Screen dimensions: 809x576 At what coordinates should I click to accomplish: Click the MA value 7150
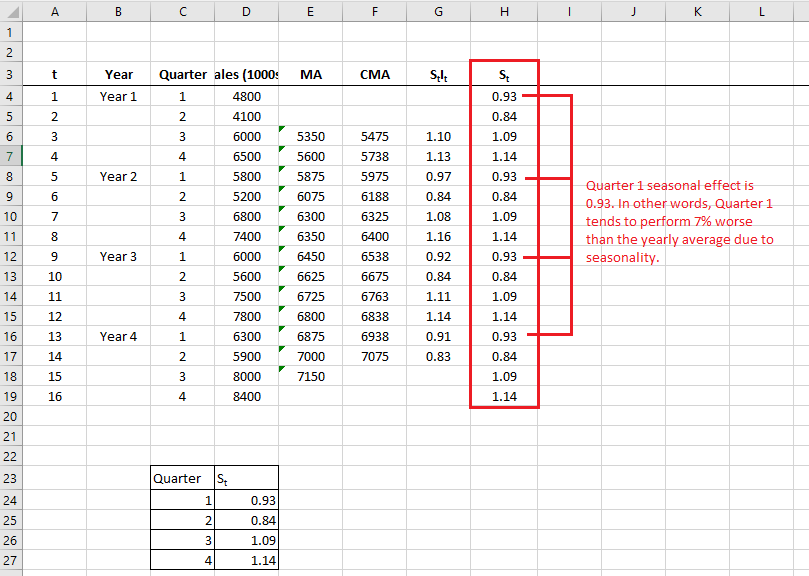311,377
